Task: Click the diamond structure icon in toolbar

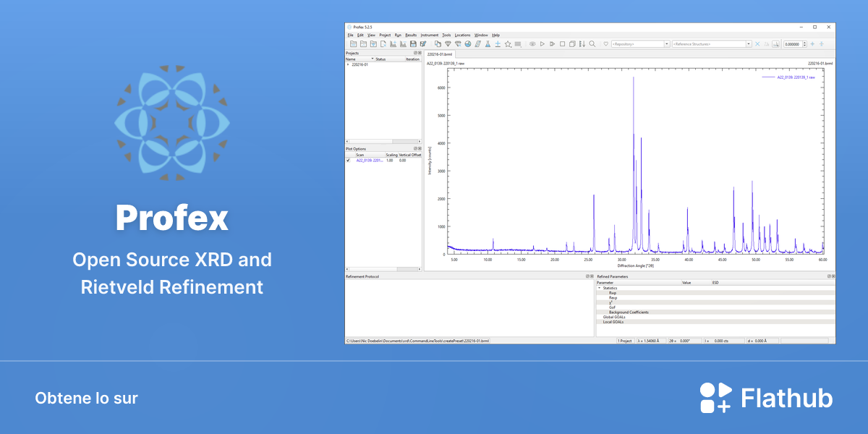Action: (x=448, y=43)
